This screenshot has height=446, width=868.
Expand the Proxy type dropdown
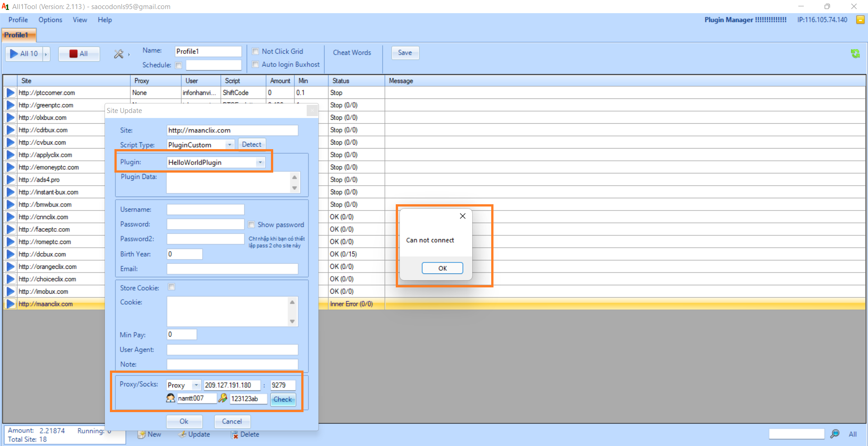[196, 385]
